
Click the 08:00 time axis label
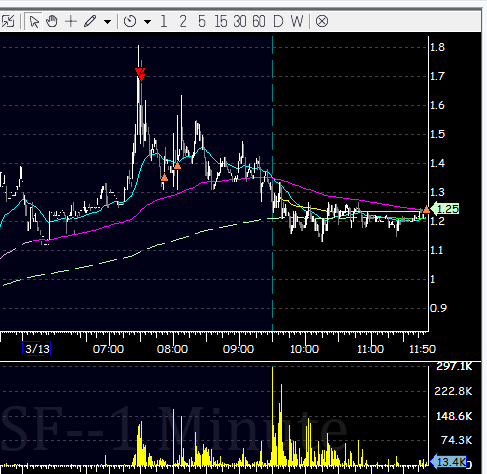pos(172,349)
